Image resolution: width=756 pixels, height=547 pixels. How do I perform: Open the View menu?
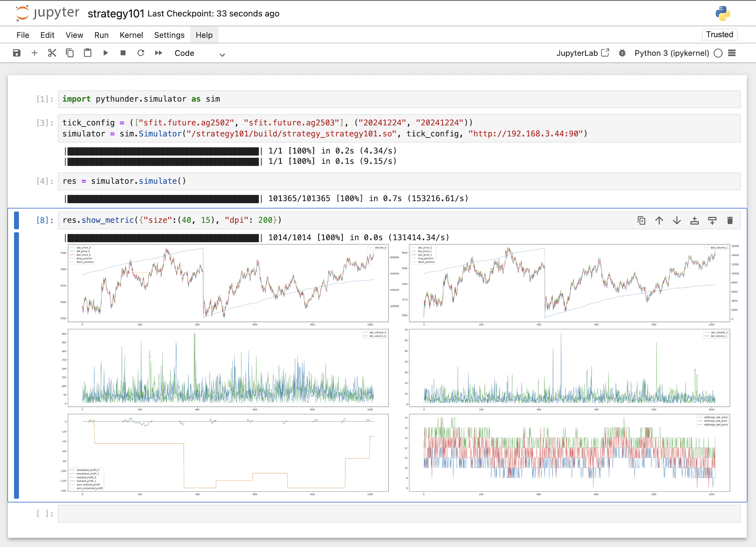74,35
